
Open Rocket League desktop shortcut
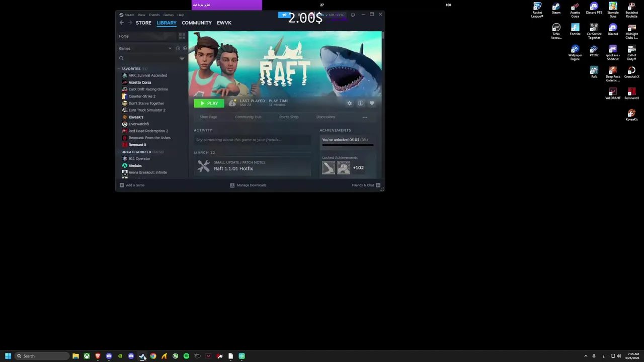coord(537,10)
